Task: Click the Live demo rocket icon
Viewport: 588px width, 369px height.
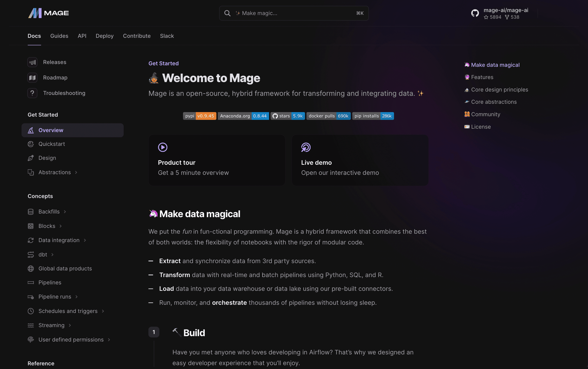Action: pos(306,147)
